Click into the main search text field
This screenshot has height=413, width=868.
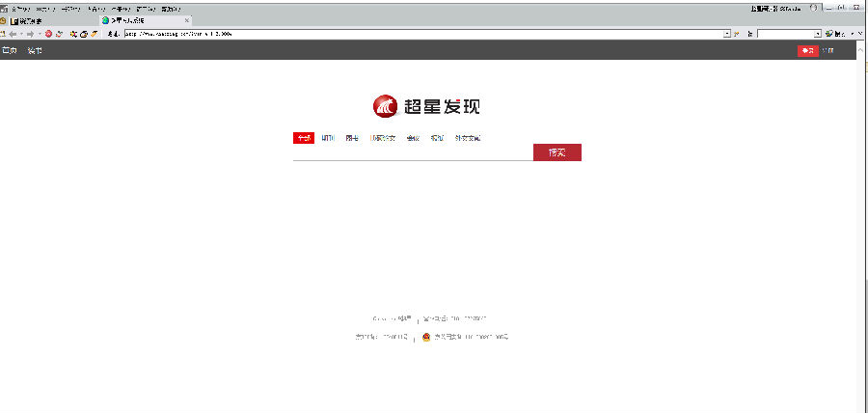(413, 152)
